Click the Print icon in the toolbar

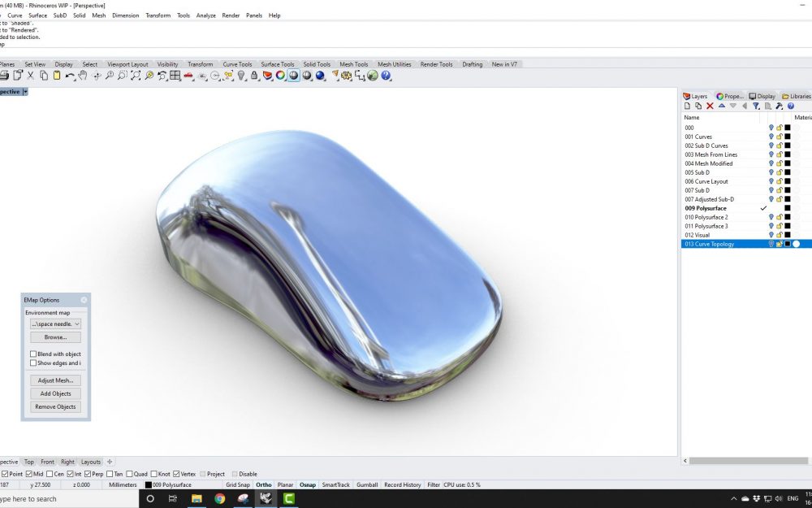(4, 76)
